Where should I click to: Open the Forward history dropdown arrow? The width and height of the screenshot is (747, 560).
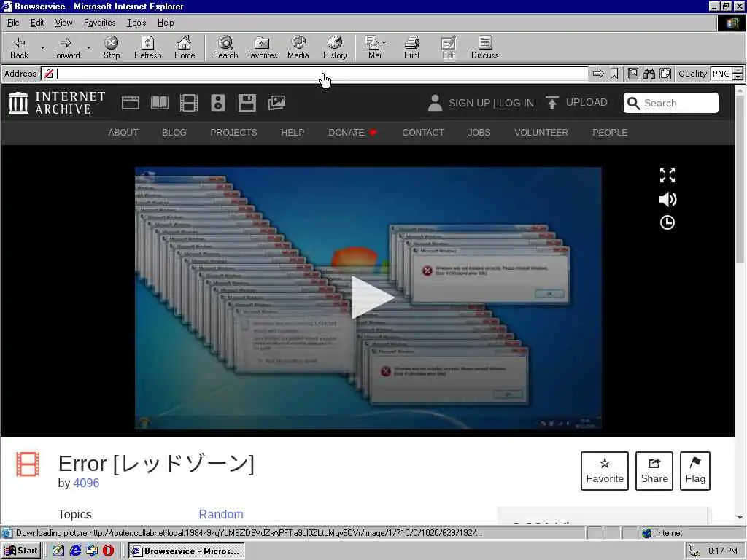click(88, 47)
